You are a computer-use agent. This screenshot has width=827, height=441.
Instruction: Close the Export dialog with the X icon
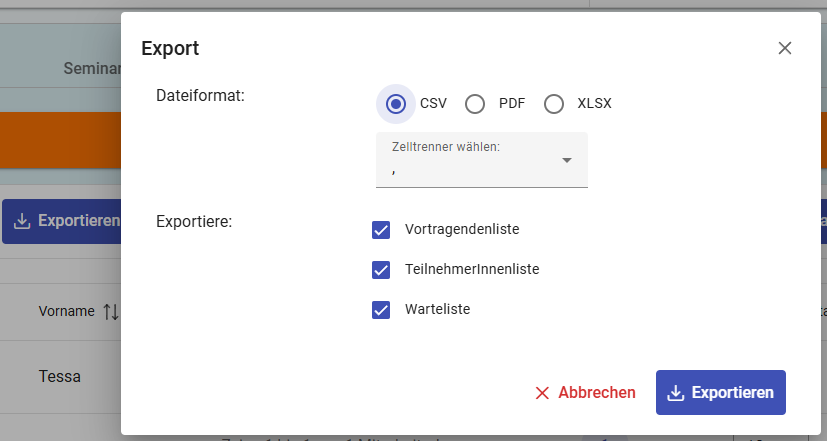point(784,48)
